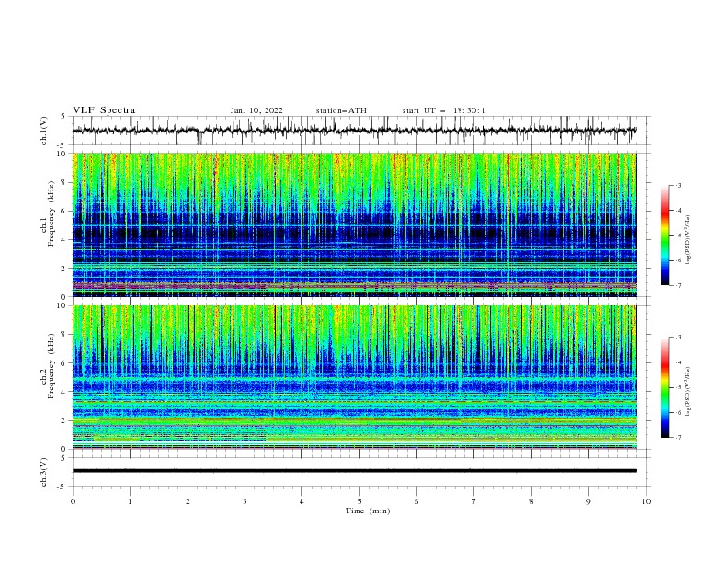Click the ch.2 spectrogram color scale bar

coord(665,387)
